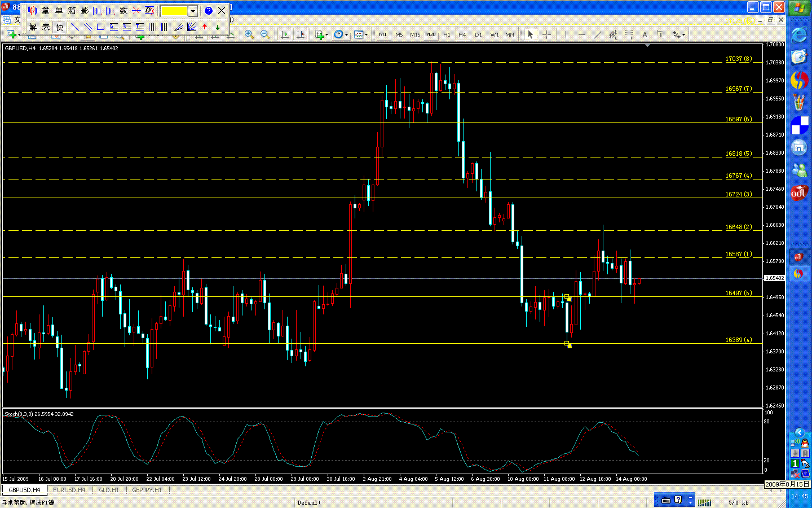Switch to EURUSD,H4 chart tab
812x508 pixels.
tap(69, 490)
